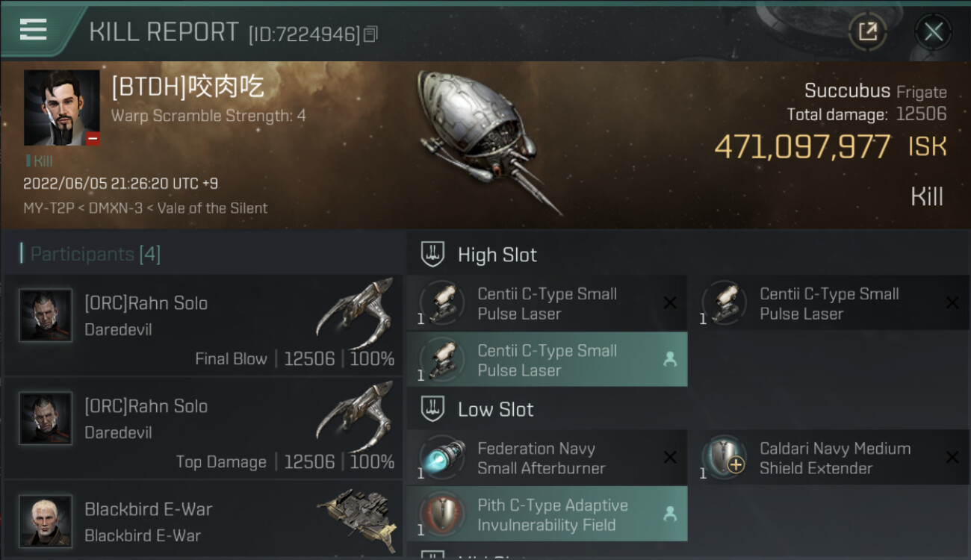The image size is (971, 560).
Task: Open the hamburger menu icon
Action: tap(34, 30)
